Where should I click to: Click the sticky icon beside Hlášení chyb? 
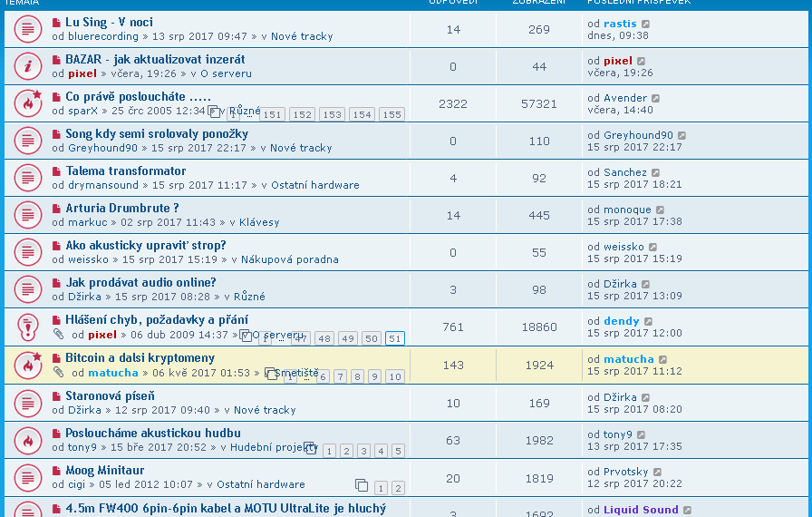(28, 327)
